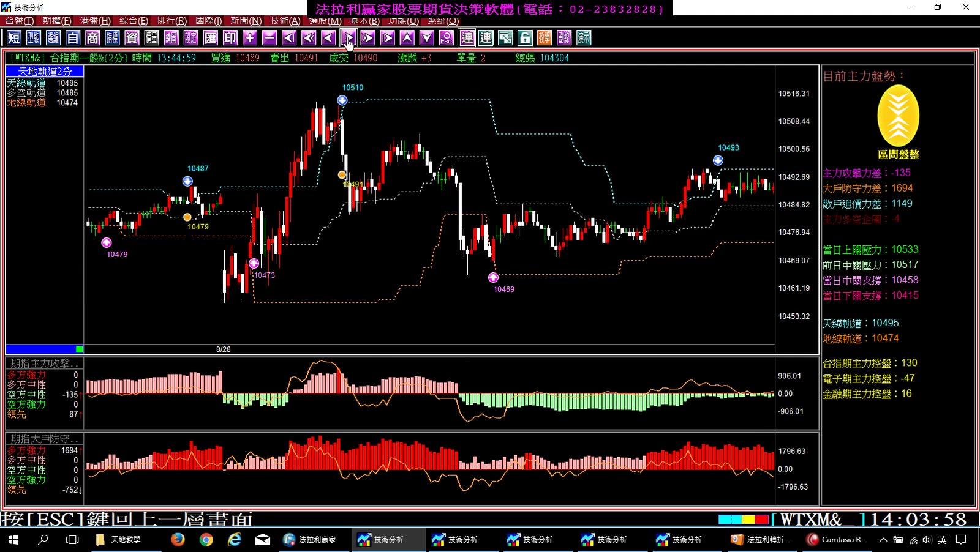Click the fast-forward double arrow button
Image resolution: width=980 pixels, height=552 pixels.
click(x=368, y=38)
